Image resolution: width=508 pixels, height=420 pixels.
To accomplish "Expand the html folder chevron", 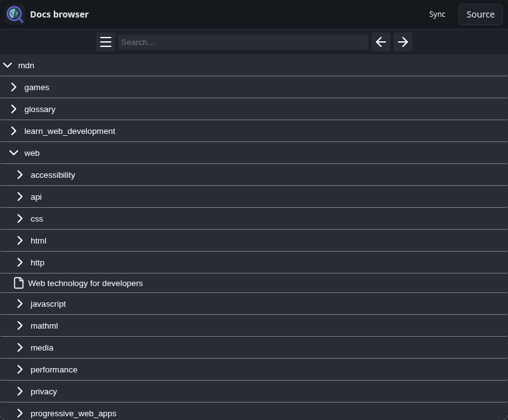I will click(20, 240).
